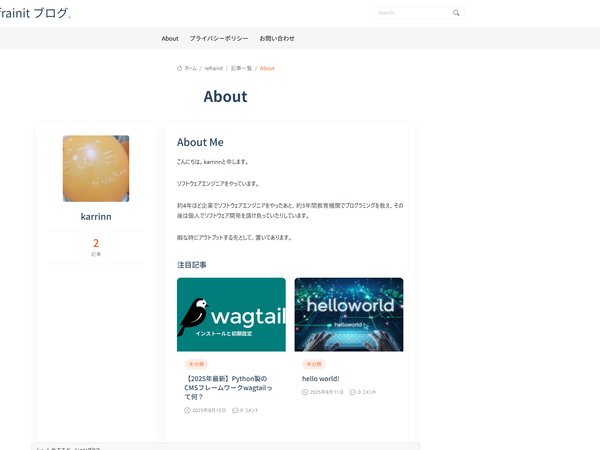Open the プライバシーポリシー menu item
The width and height of the screenshot is (600, 450).
click(219, 38)
